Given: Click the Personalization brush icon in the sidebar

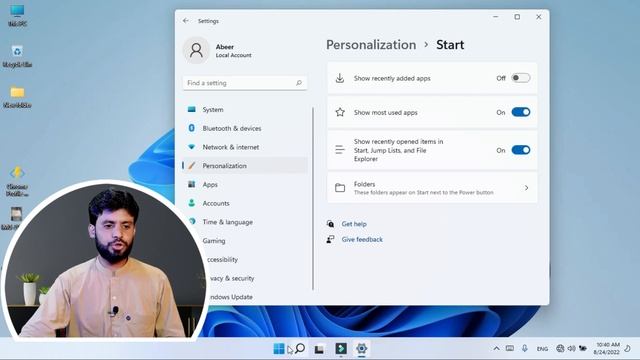Looking at the screenshot, I should click(x=191, y=166).
